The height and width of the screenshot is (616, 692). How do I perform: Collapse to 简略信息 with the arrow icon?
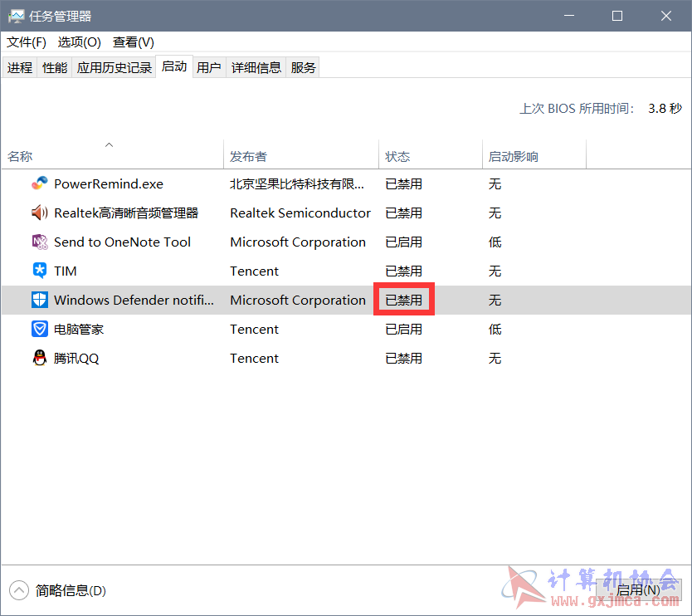coord(18,590)
